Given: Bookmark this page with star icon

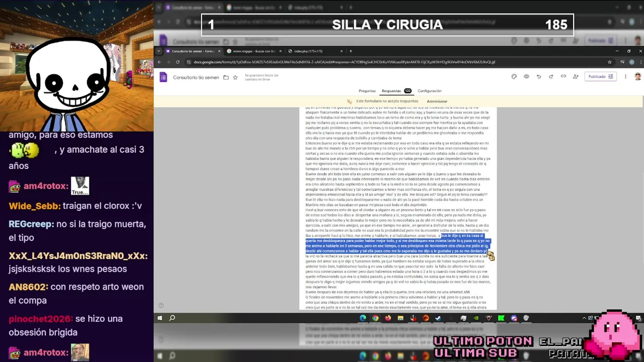Looking at the screenshot, I should point(609,62).
